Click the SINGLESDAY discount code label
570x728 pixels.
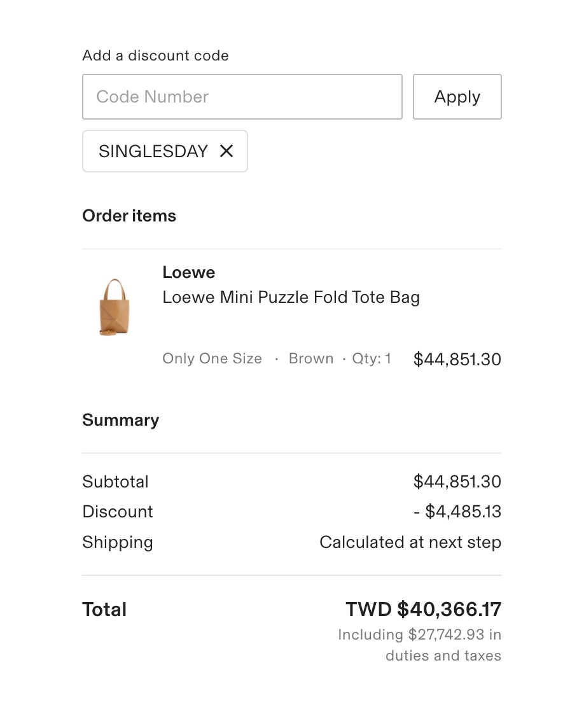pos(153,151)
